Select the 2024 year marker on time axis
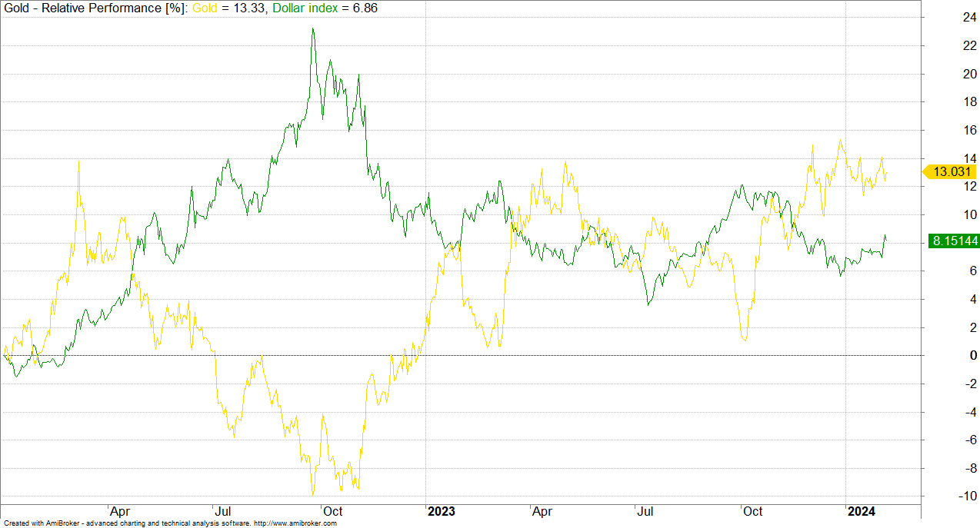The image size is (980, 528). point(861,511)
